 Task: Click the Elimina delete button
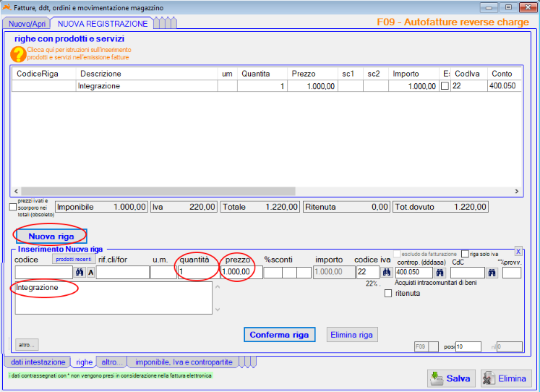[506, 378]
